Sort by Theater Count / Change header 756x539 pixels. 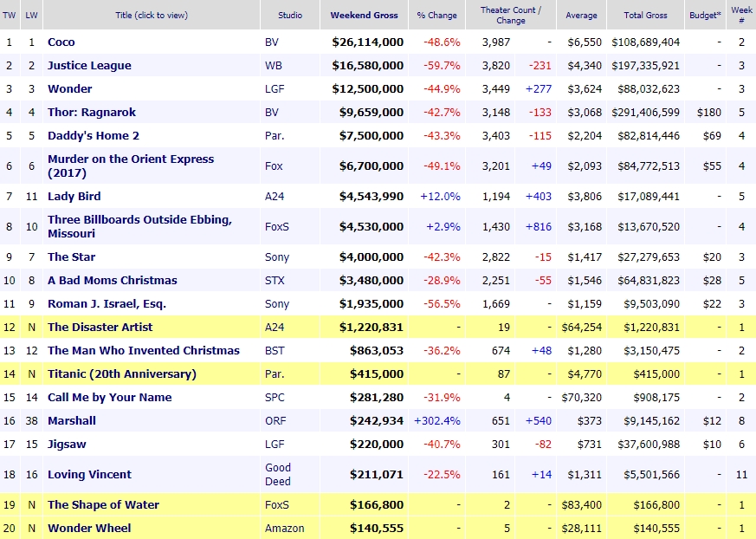511,15
